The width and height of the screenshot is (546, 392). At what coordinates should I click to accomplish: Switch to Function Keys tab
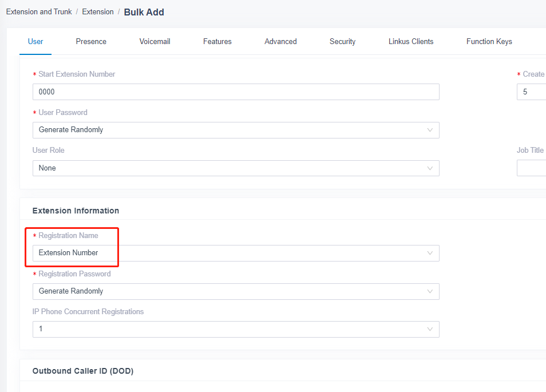pos(489,41)
